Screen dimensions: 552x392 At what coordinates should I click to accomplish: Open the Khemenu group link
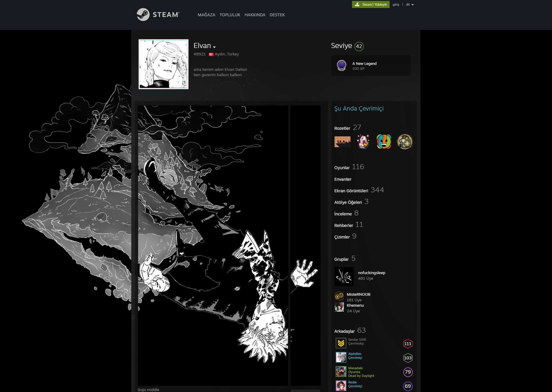pos(355,305)
